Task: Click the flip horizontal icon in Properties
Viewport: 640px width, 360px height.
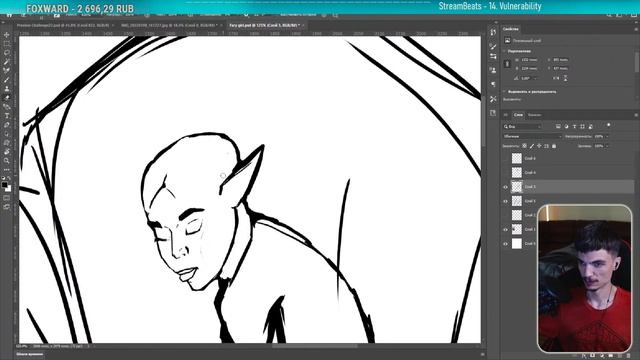Action: coord(556,78)
